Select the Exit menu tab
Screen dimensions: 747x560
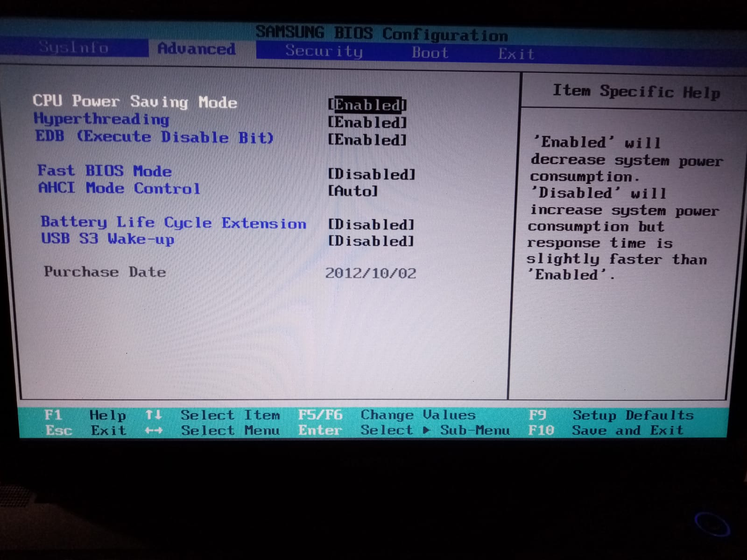[x=515, y=54]
